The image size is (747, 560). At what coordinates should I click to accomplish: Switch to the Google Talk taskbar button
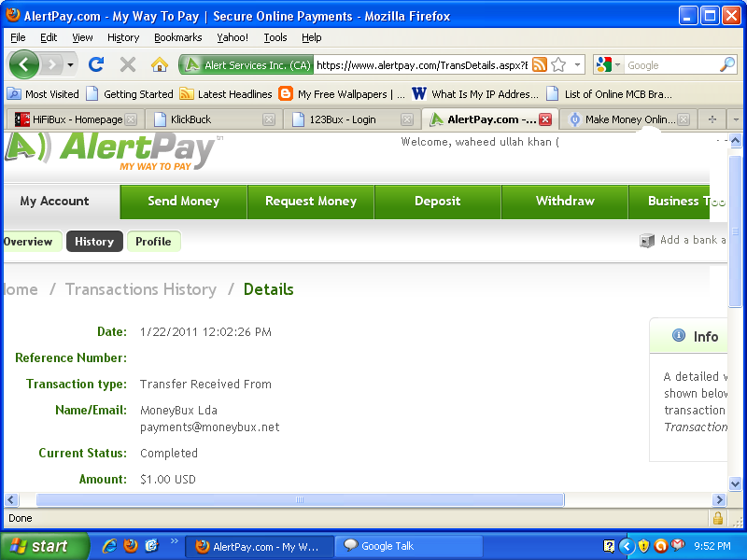(409, 546)
